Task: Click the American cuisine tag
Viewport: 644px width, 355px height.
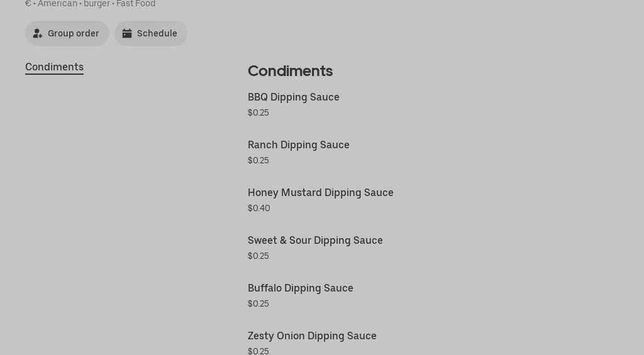Action: tap(57, 4)
